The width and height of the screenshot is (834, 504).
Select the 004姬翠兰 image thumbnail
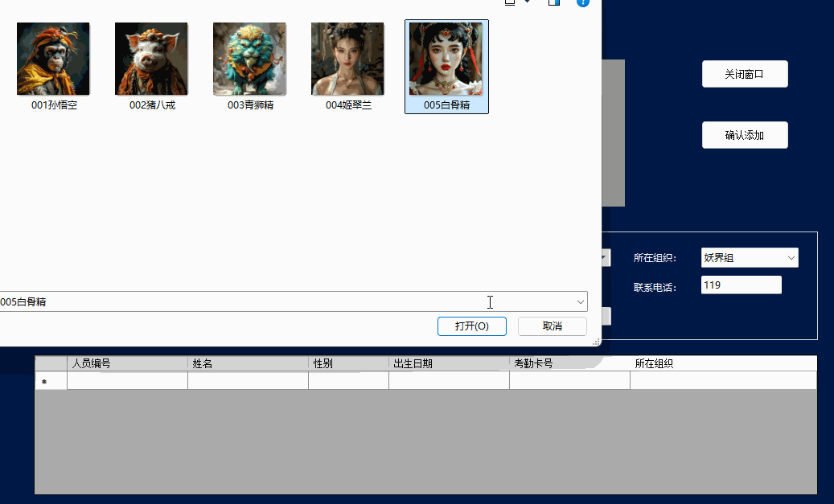[x=347, y=59]
